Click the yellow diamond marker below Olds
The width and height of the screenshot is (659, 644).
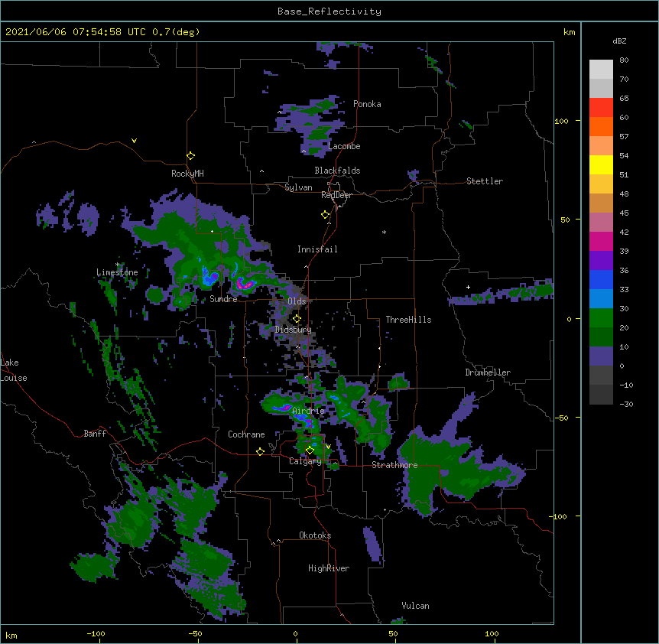(297, 319)
